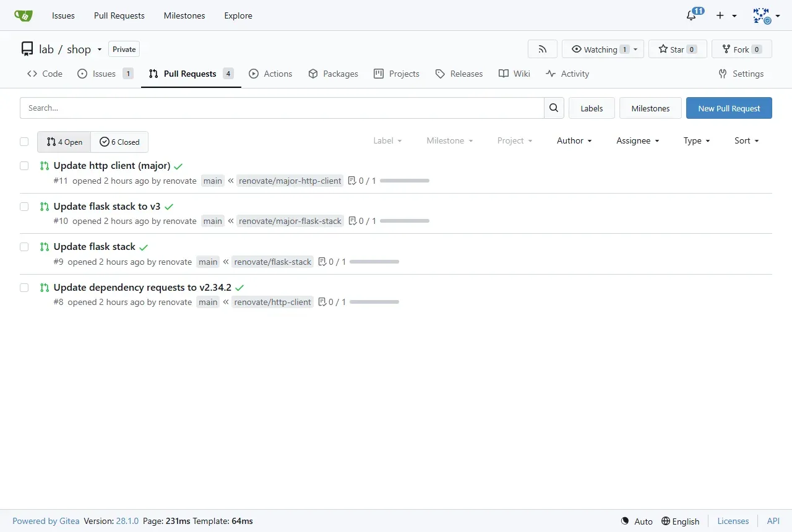Click the Gitea logo home icon

coord(24,15)
